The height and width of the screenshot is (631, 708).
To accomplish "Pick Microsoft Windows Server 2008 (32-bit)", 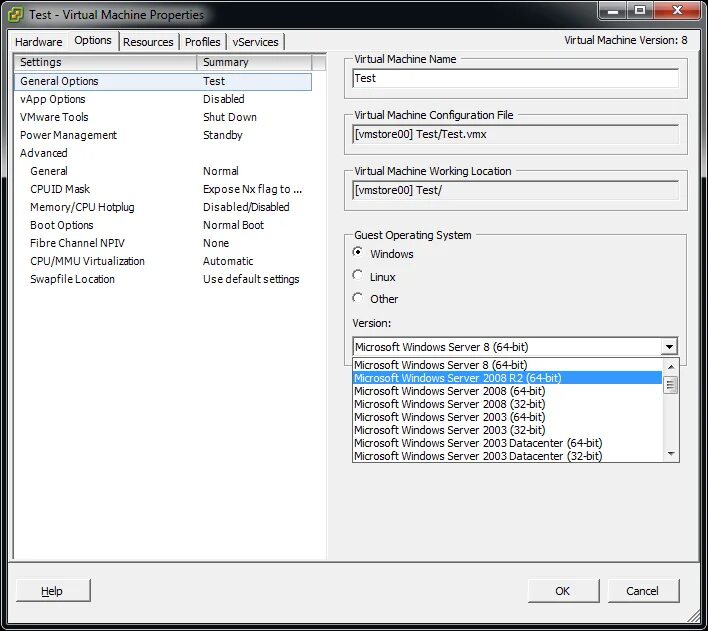I will [507, 404].
